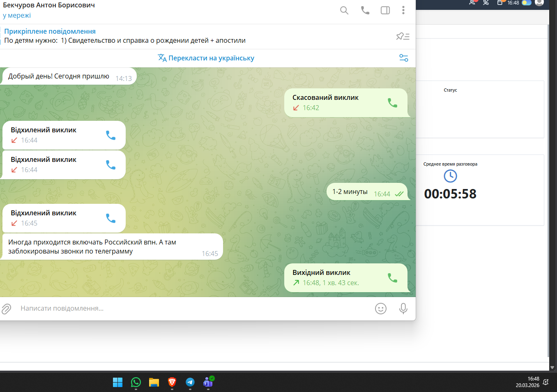Select the 00:05:58 average talk time value
The height and width of the screenshot is (392, 557).
[450, 194]
